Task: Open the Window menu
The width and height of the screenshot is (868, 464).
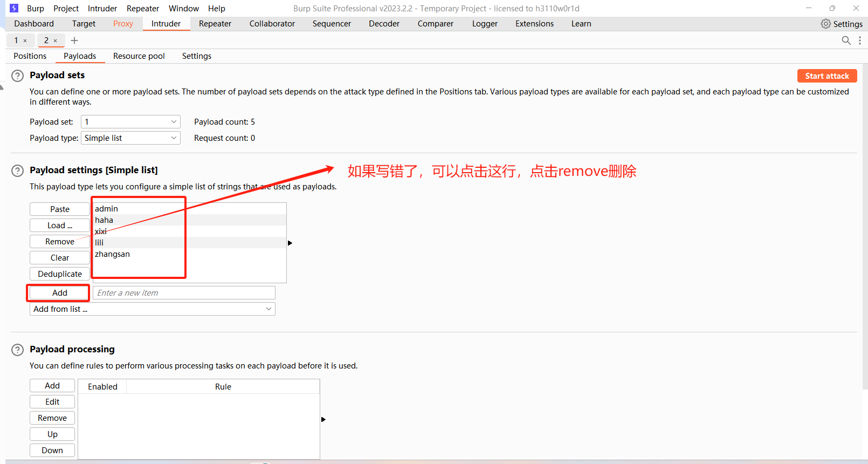Action: point(184,9)
